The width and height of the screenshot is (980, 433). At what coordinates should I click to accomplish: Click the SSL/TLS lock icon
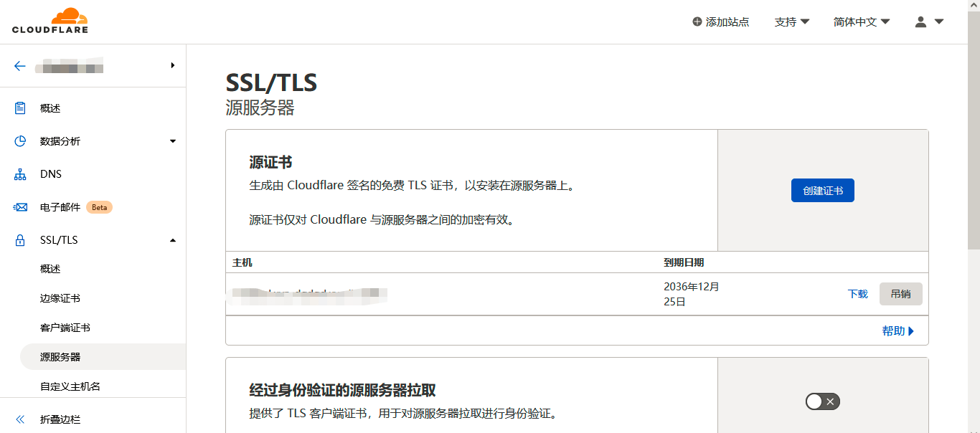[21, 240]
